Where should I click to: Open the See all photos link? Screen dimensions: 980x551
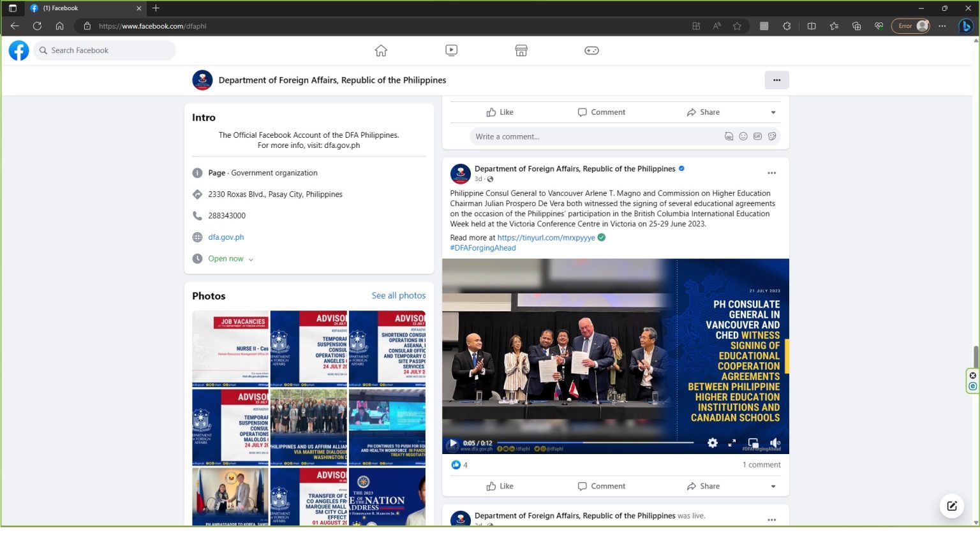pyautogui.click(x=398, y=296)
